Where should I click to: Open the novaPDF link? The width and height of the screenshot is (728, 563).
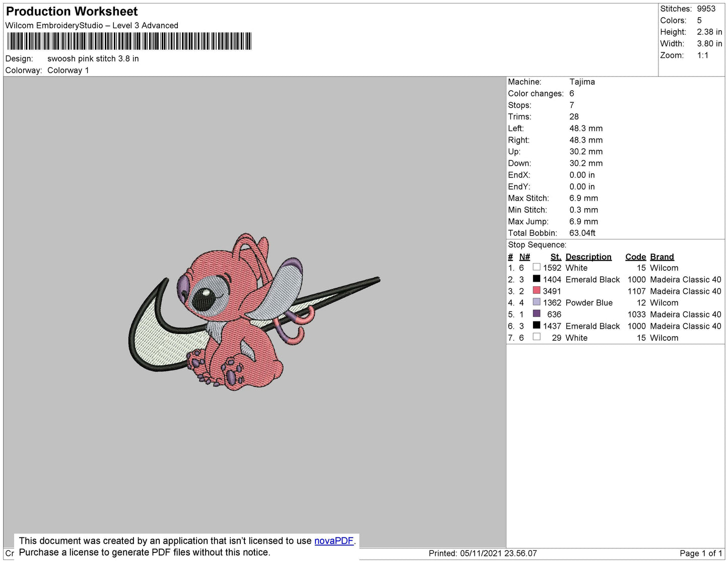click(334, 541)
